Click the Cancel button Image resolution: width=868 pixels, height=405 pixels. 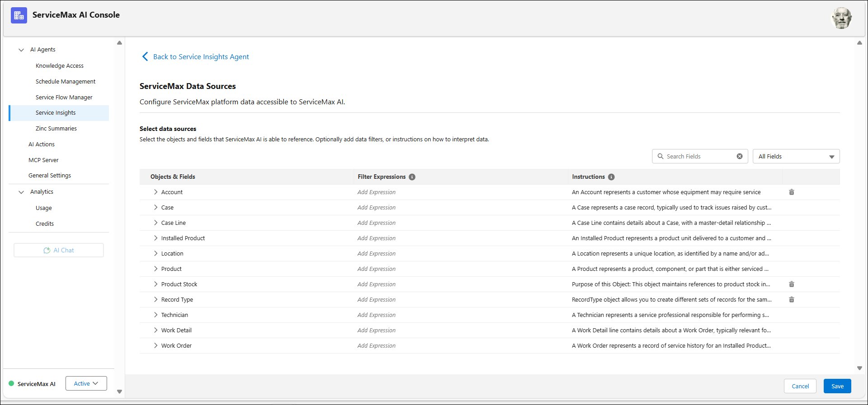pos(800,386)
